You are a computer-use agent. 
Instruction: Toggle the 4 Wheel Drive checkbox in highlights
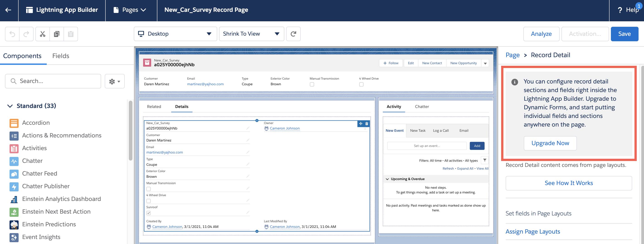point(361,85)
